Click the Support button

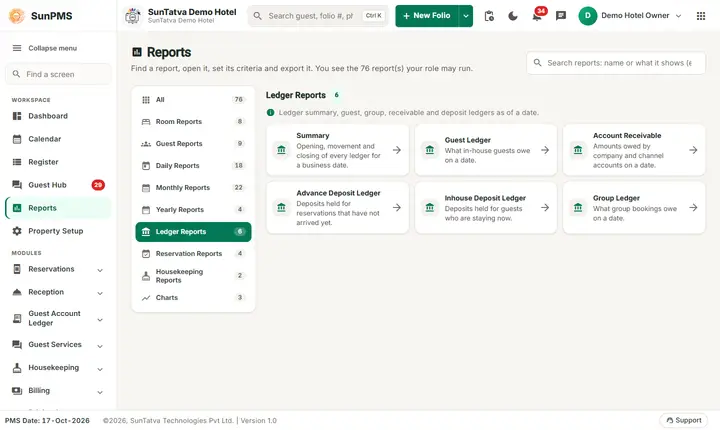click(x=684, y=420)
